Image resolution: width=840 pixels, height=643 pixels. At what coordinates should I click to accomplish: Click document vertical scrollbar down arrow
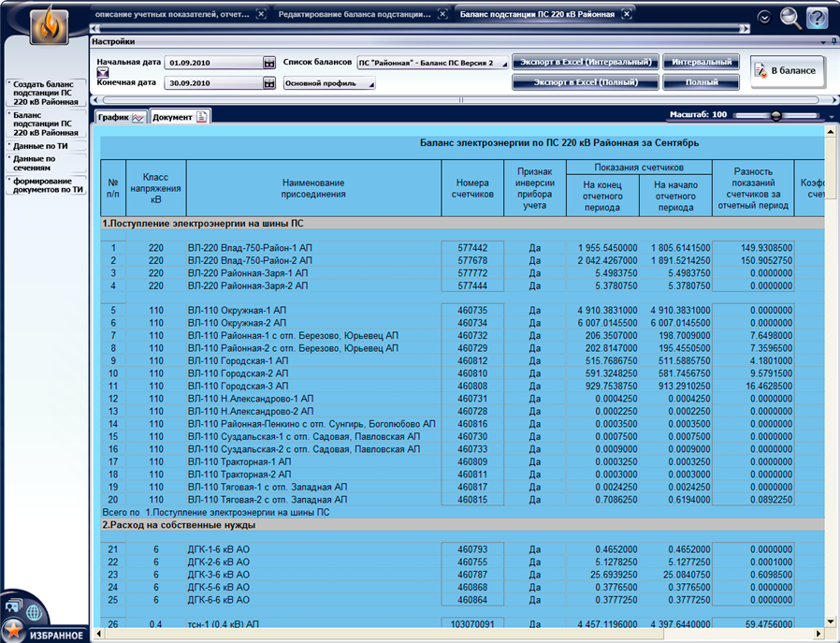831,621
